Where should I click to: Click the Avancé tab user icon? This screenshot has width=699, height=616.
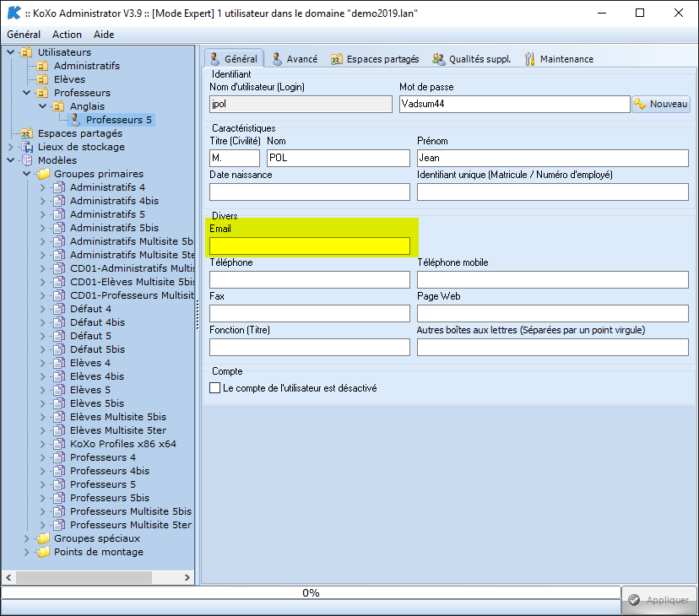(277, 59)
